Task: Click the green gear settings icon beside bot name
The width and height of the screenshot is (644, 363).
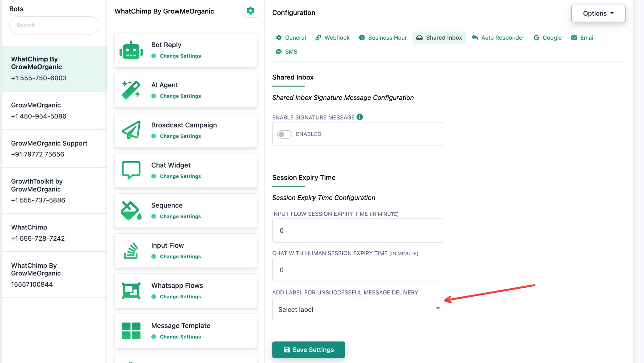Action: [x=250, y=11]
